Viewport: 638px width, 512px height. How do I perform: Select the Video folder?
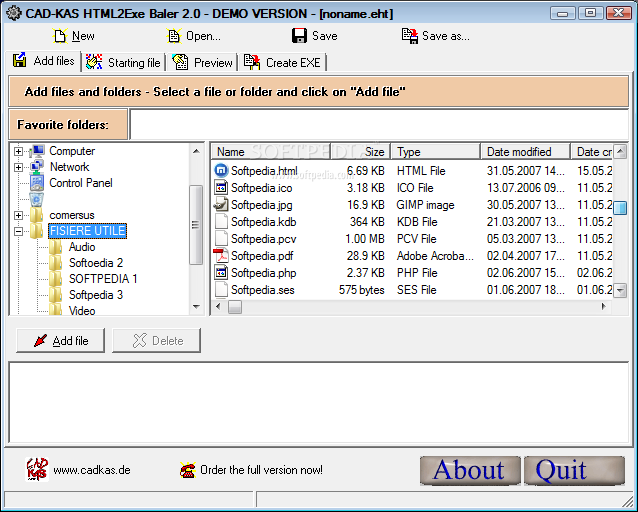tap(82, 311)
